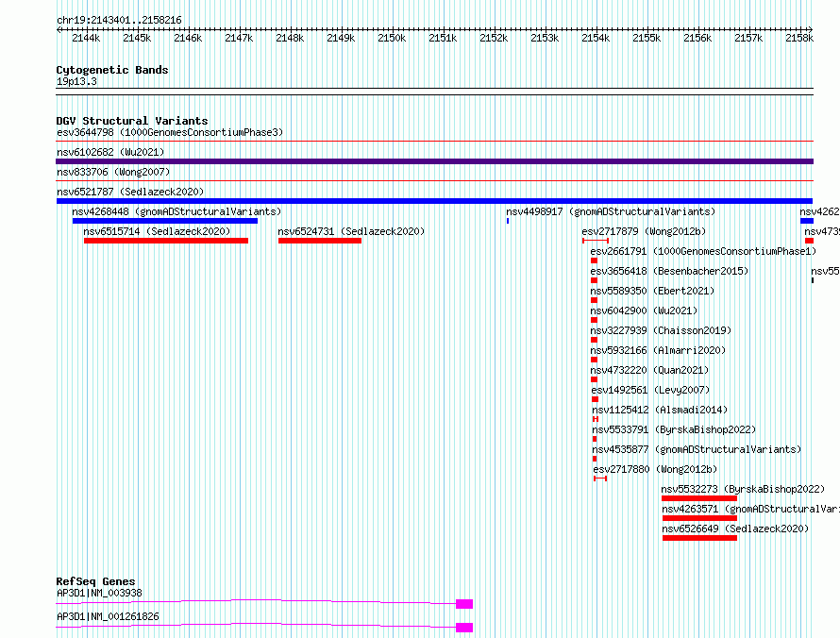Click the esv3656418 red variant square
This screenshot has width=840, height=638.
click(x=594, y=280)
